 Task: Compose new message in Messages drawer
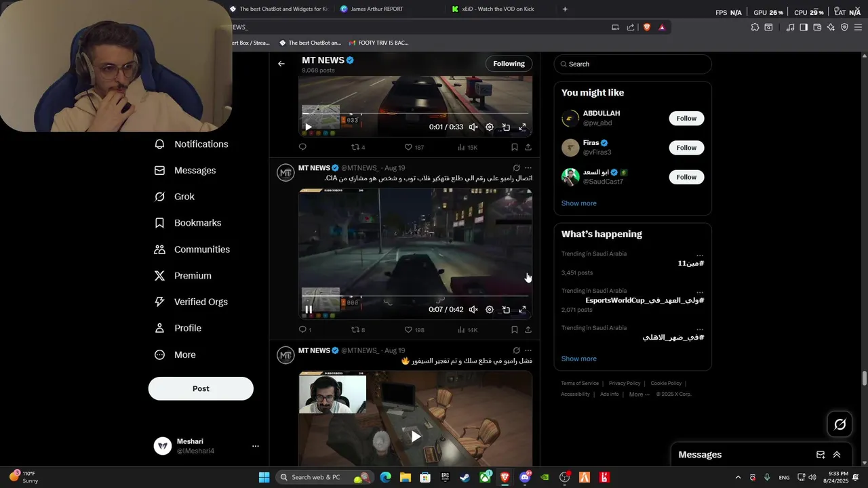(x=821, y=455)
